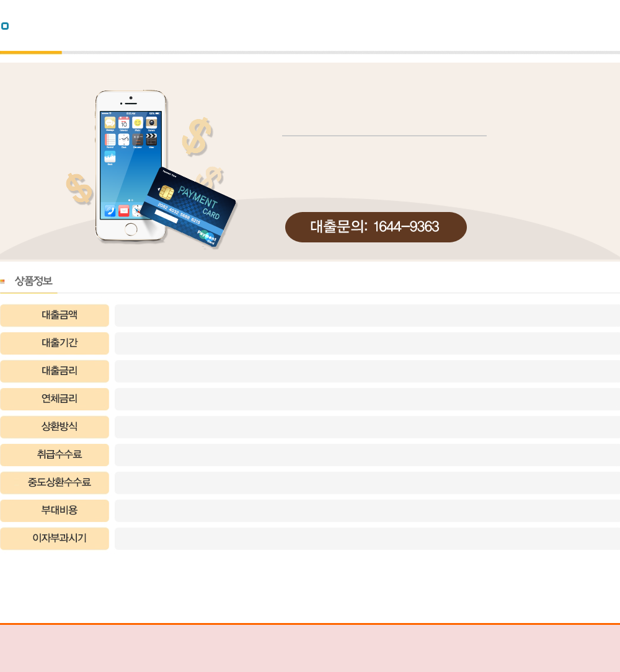The height and width of the screenshot is (672, 620).
Task: Click the 상환방식 label
Action: pos(55,427)
